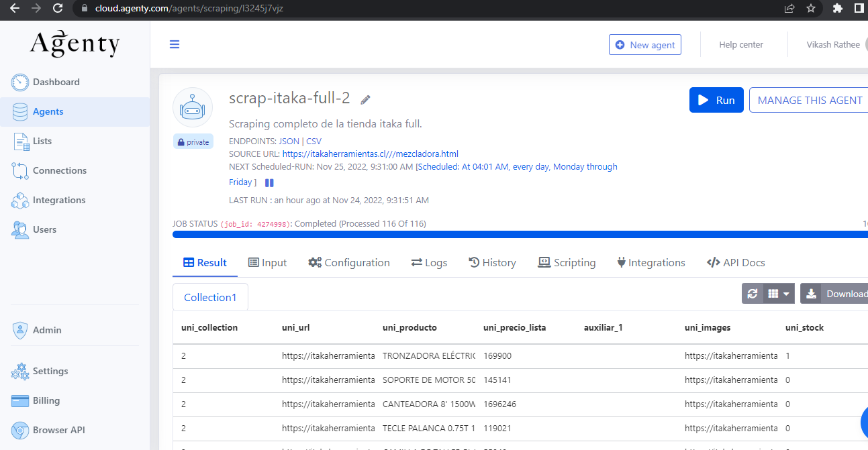Click the Lists document icon
Screen dimensions: 868x450
click(x=20, y=142)
